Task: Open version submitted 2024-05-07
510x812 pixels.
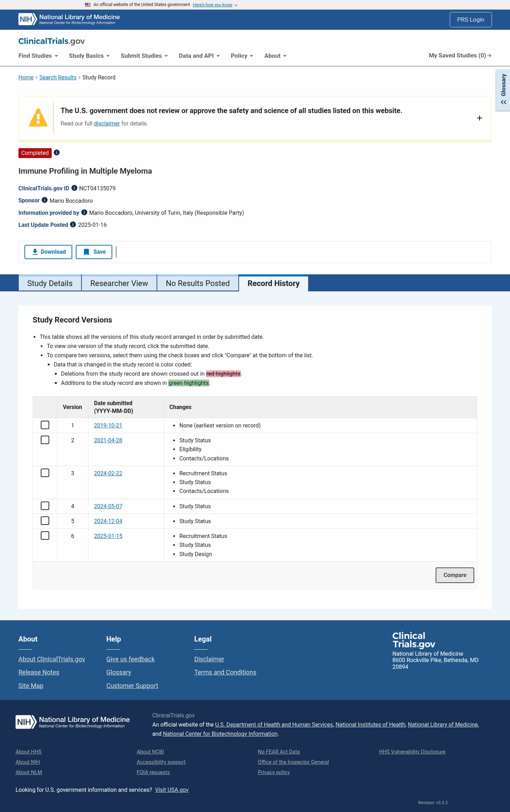Action: click(108, 506)
